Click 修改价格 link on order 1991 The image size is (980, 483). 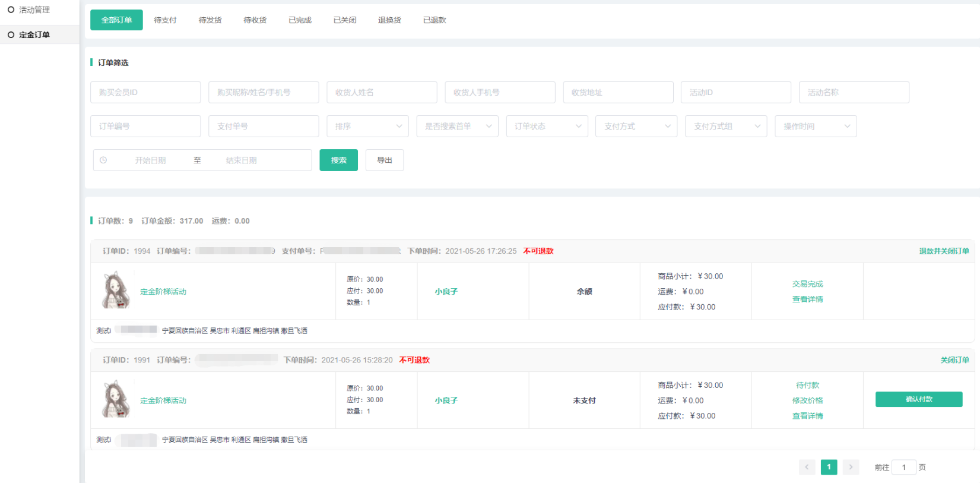(807, 400)
